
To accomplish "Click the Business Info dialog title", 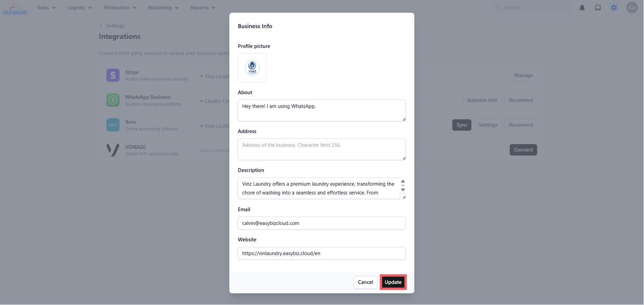I will tap(255, 26).
